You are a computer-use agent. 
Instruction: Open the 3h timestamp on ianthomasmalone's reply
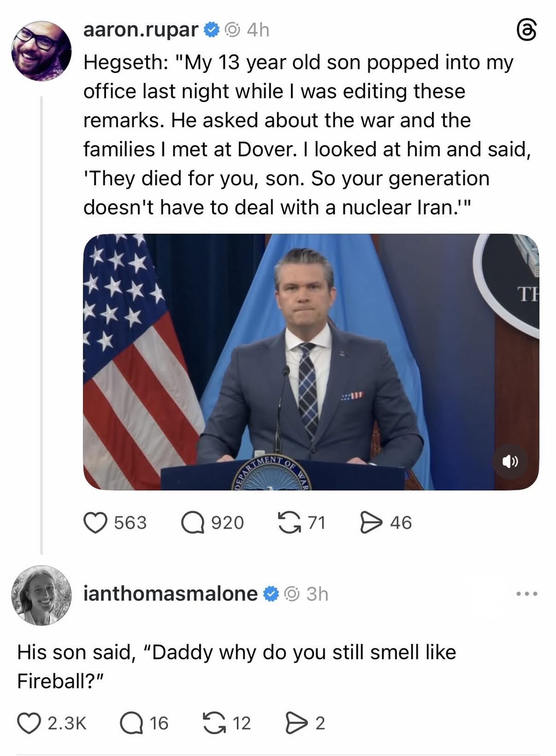317,594
